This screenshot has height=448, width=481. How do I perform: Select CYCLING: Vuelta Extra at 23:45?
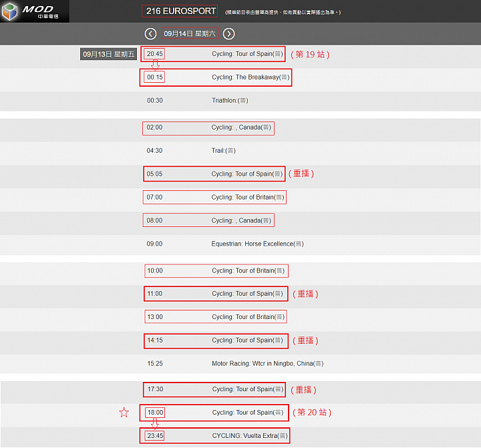[214, 436]
